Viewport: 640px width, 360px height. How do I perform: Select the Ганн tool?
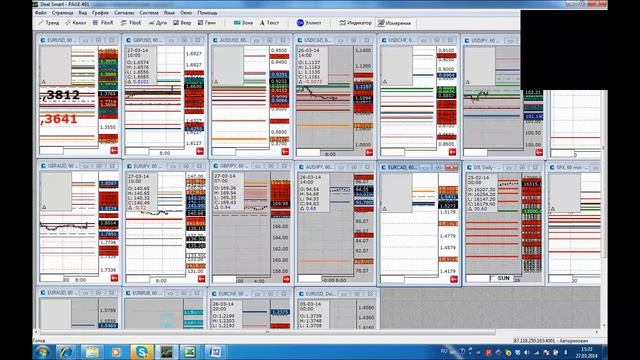(207, 23)
